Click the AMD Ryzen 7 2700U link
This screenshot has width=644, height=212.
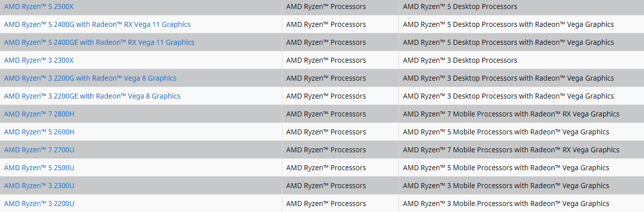pyautogui.click(x=39, y=150)
